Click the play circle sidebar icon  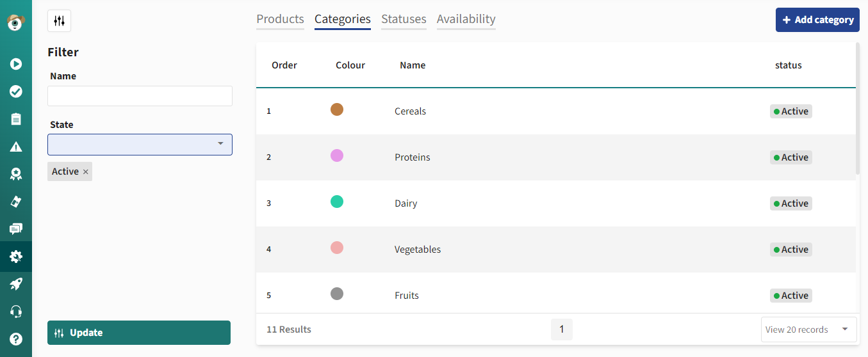[x=16, y=64]
